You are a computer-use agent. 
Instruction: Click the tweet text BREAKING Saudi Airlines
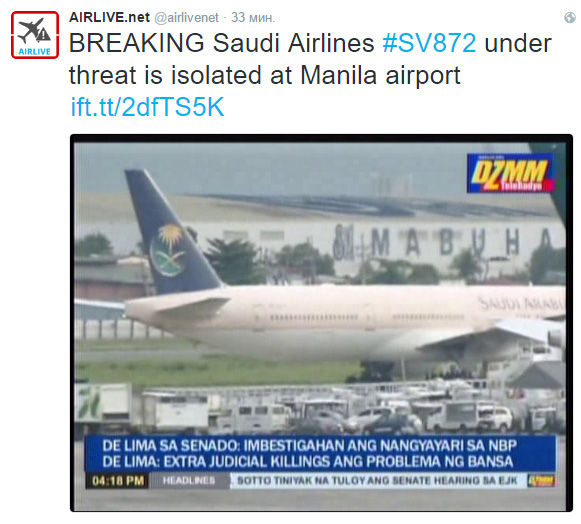[x=222, y=43]
